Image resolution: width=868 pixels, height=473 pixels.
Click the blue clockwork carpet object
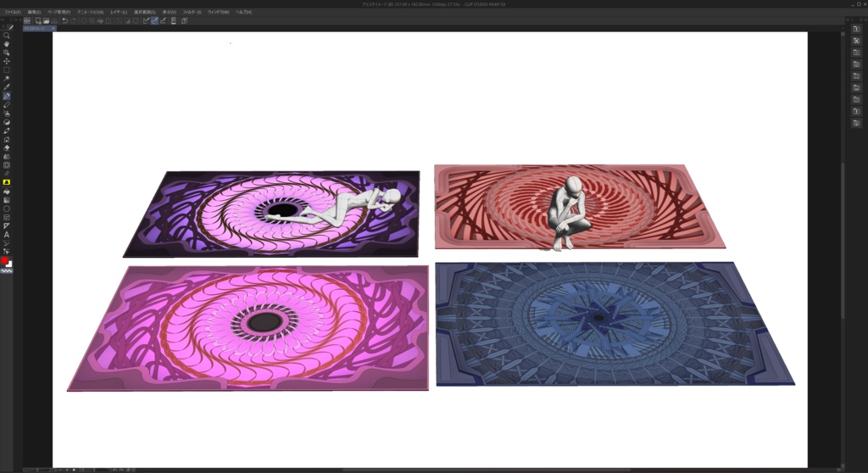[615, 324]
